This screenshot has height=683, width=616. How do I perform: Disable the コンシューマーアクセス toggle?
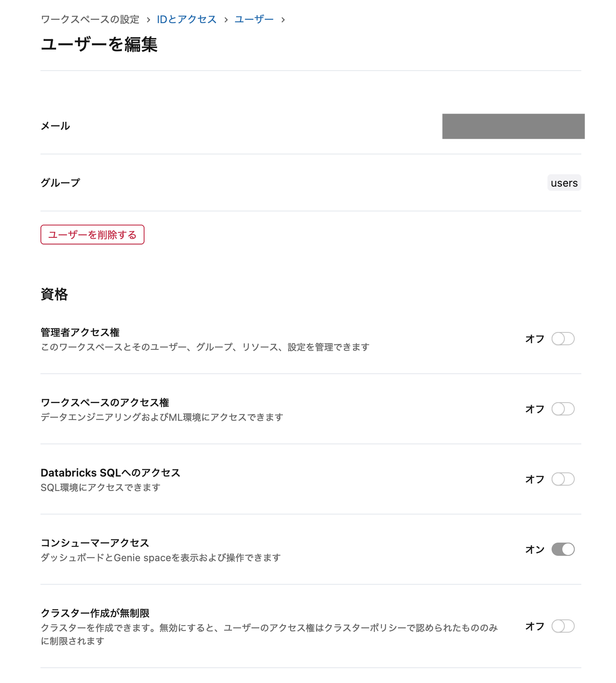(563, 549)
